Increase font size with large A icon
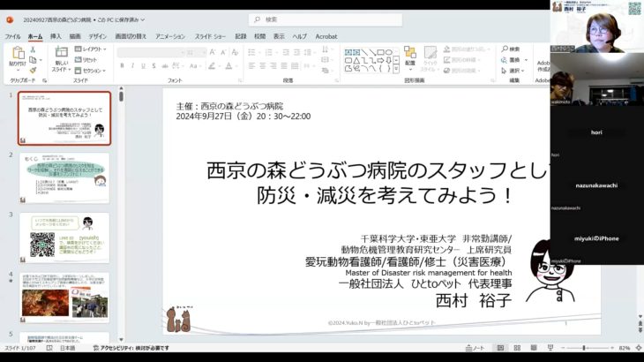 (x=213, y=52)
